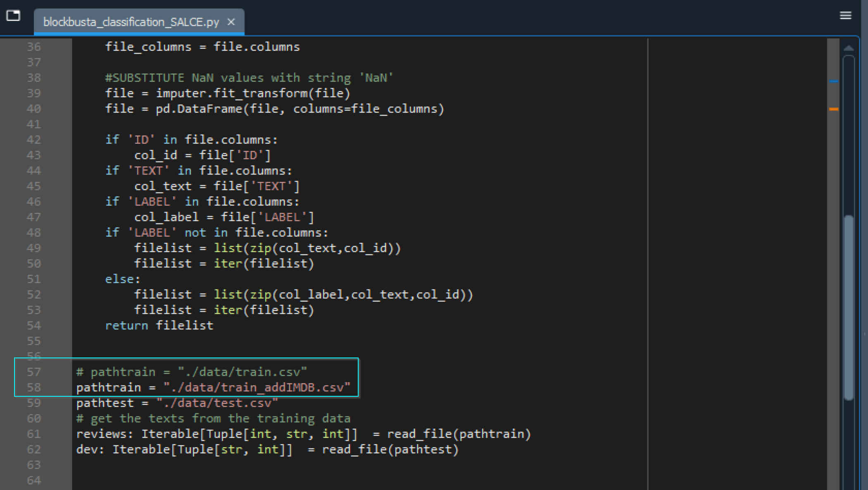Click line number 36 in the gutter

(34, 47)
